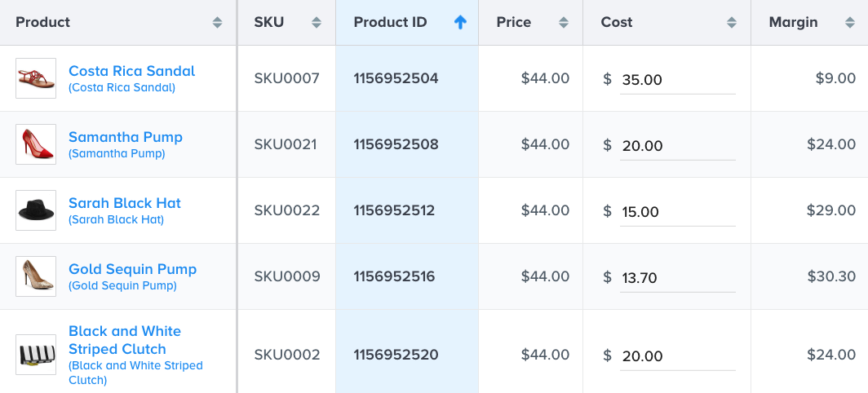This screenshot has height=393, width=868.
Task: Click the Product ID column header
Action: 390,22
